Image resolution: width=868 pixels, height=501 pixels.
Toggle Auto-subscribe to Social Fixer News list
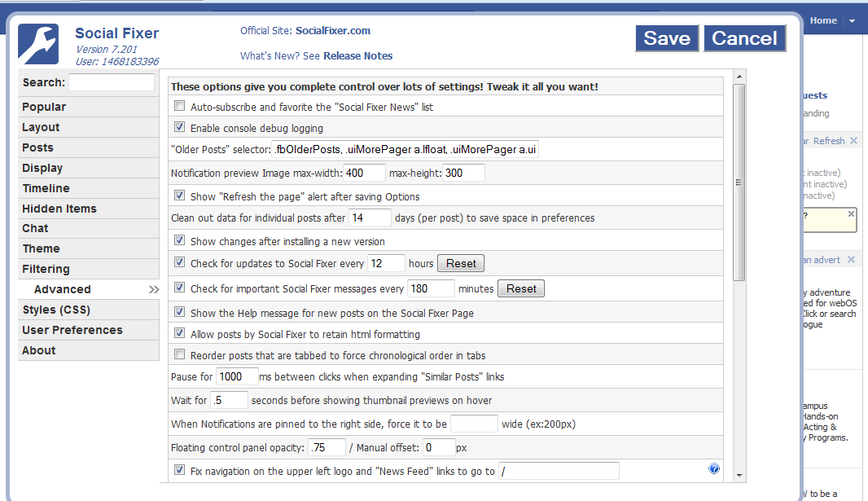(179, 106)
